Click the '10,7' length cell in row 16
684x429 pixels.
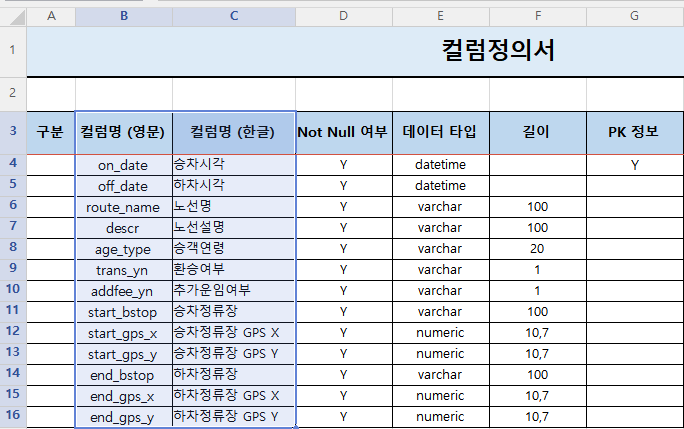click(x=538, y=417)
